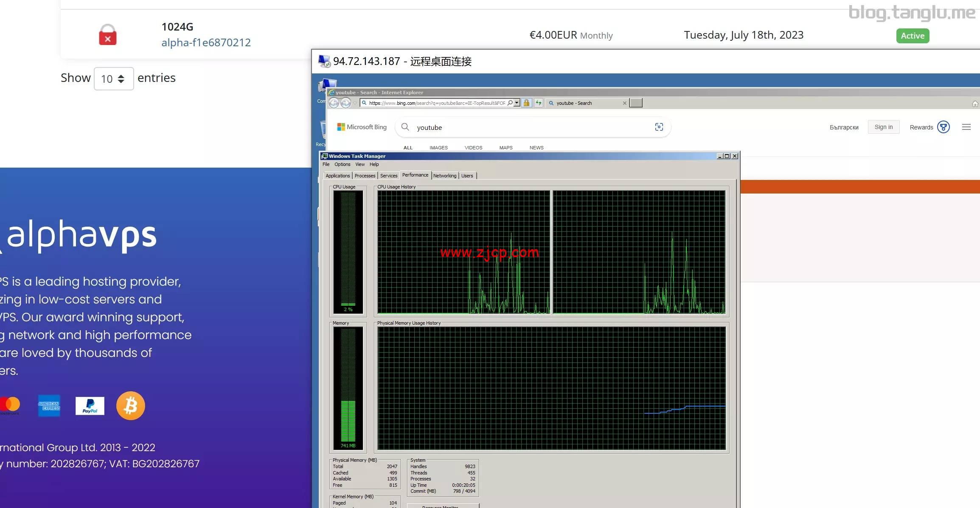Click the IE home icon
Screen dimensions: 980x508
[x=975, y=104]
